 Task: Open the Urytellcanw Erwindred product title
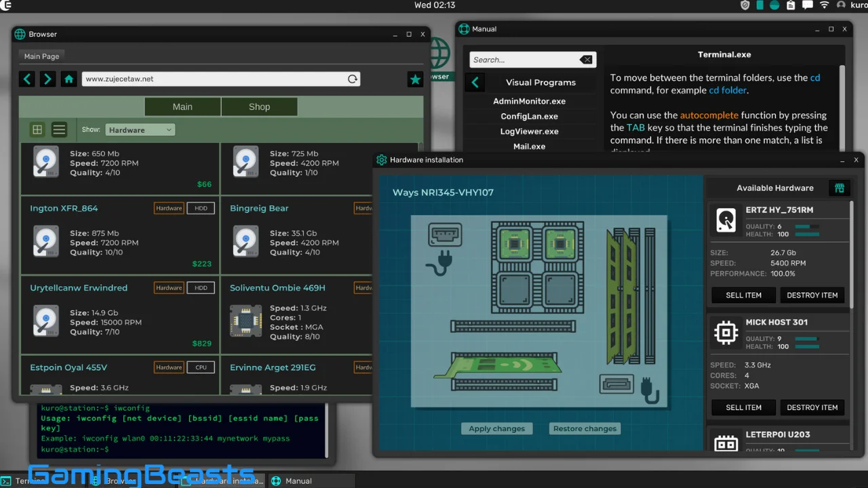pos(79,287)
